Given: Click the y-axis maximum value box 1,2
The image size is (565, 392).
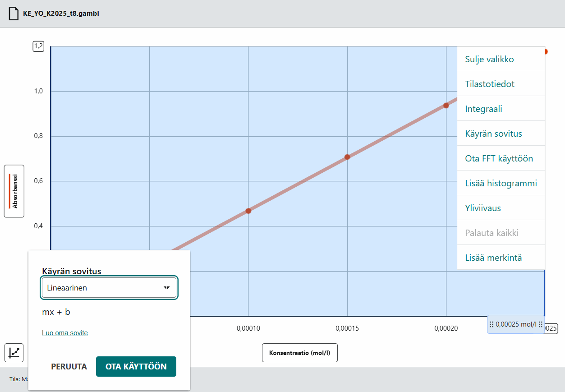Looking at the screenshot, I should (x=38, y=46).
